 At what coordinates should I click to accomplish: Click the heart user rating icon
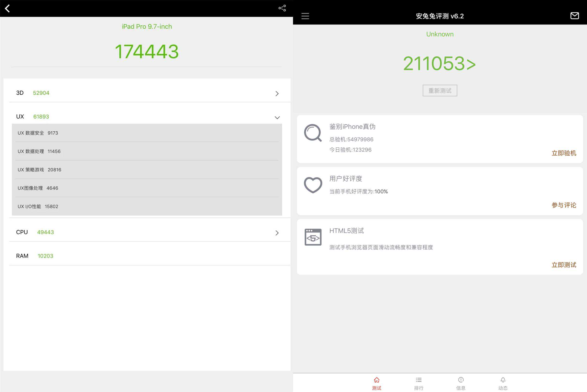point(313,185)
